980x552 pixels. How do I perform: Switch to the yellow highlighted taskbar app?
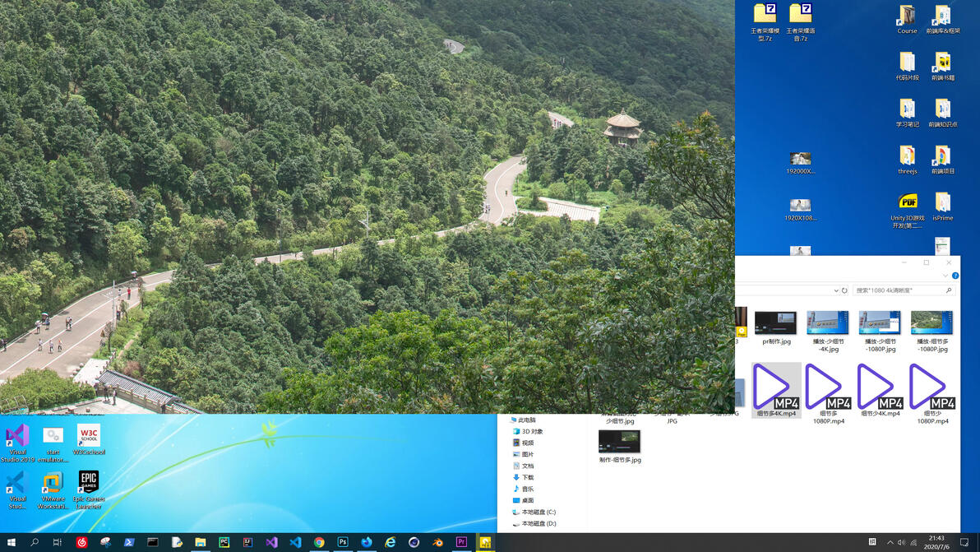click(485, 542)
